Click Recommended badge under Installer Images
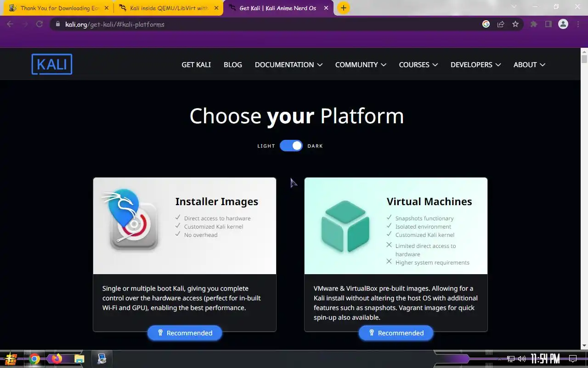 click(x=185, y=333)
